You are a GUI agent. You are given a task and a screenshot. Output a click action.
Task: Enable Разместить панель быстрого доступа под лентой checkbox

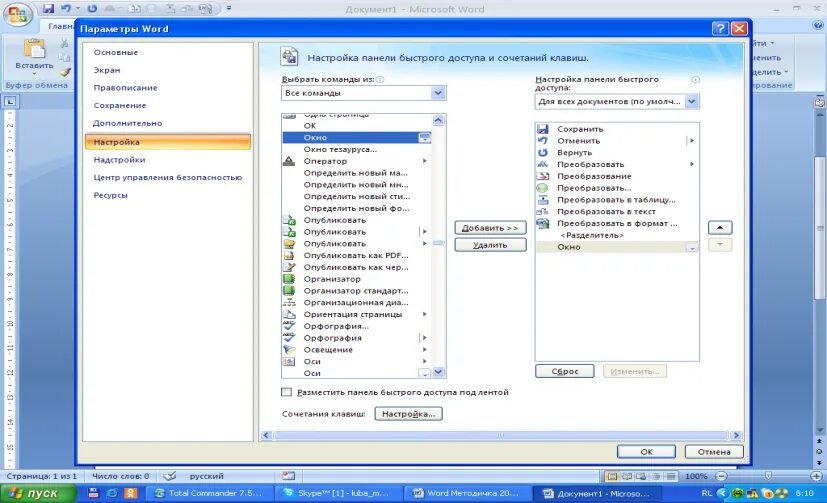(286, 392)
